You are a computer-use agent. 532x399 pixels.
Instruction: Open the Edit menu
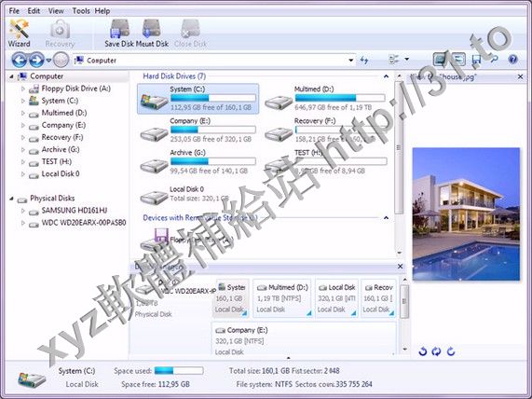(x=34, y=11)
